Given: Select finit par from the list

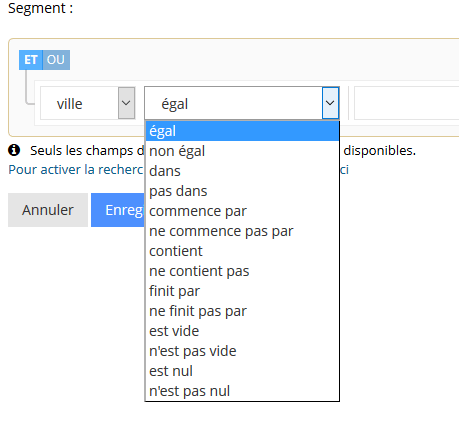Looking at the screenshot, I should 242,291.
